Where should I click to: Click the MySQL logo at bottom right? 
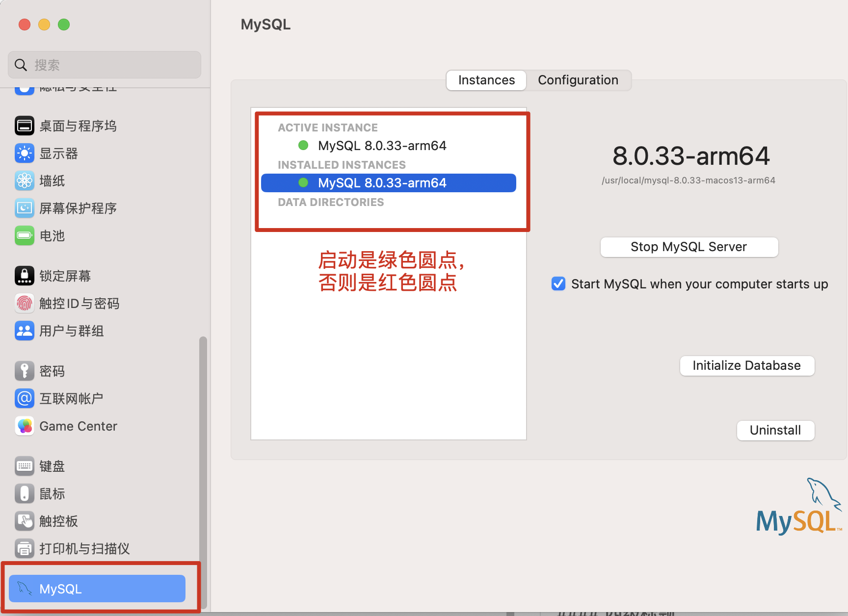[x=799, y=507]
